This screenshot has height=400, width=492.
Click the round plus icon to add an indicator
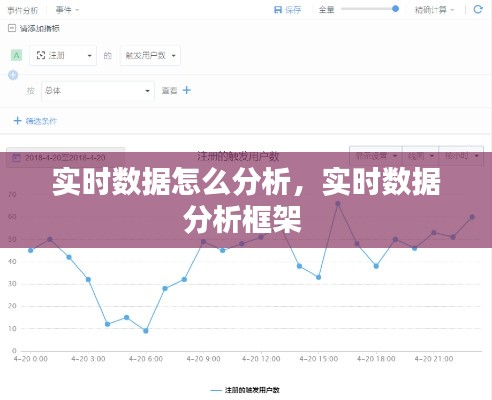coord(13,75)
